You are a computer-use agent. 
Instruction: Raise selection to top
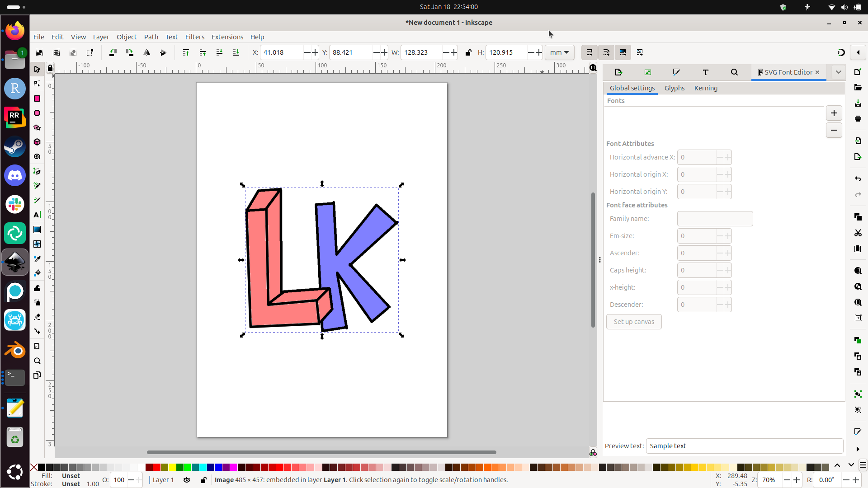[186, 52]
